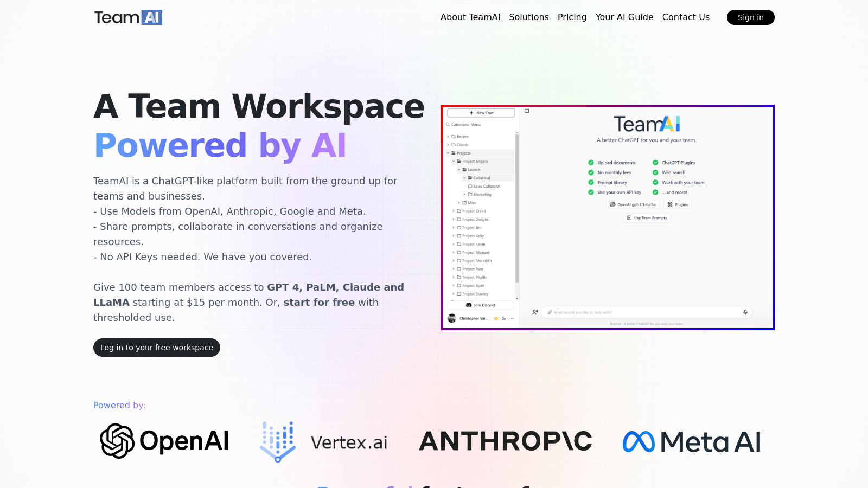Click the persona icon left of chat input
This screenshot has height=488, width=868.
coord(535,312)
